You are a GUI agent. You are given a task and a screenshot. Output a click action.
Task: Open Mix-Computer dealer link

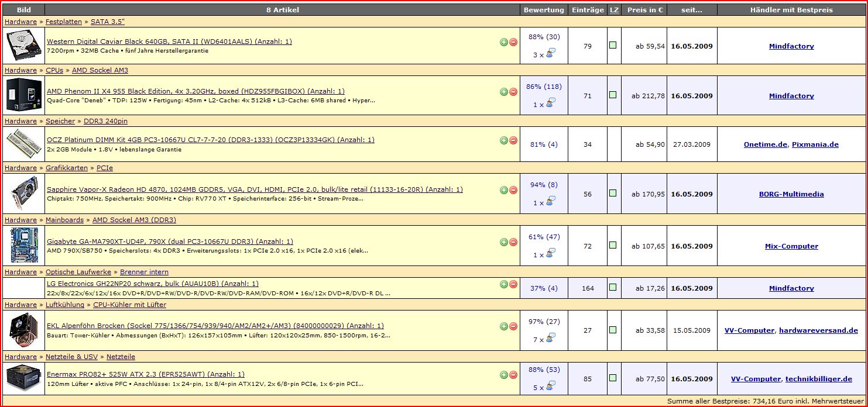point(791,246)
